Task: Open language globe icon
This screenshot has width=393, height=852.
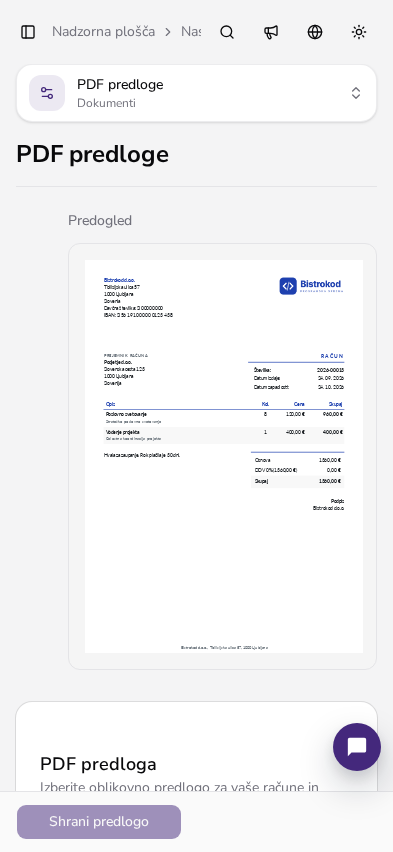Action: tap(315, 32)
